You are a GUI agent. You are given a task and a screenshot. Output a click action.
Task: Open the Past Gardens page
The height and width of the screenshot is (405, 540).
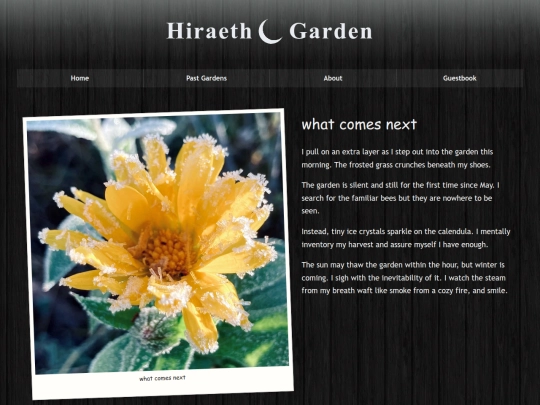click(x=206, y=78)
